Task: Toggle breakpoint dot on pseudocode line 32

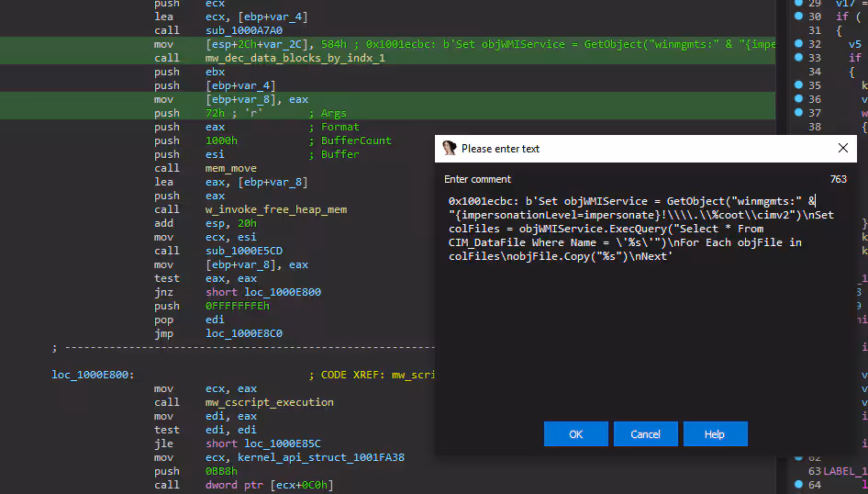Action: tap(798, 44)
